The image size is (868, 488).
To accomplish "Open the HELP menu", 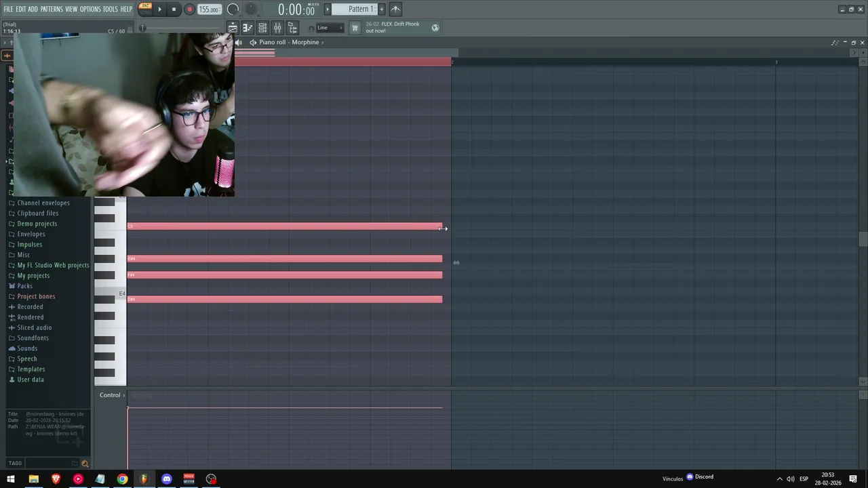I will pyautogui.click(x=126, y=9).
